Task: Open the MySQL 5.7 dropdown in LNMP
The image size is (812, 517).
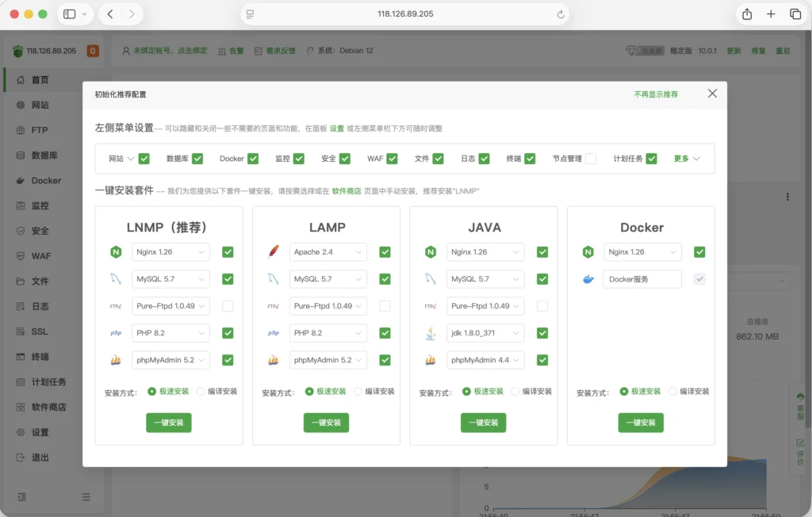Action: 170,279
